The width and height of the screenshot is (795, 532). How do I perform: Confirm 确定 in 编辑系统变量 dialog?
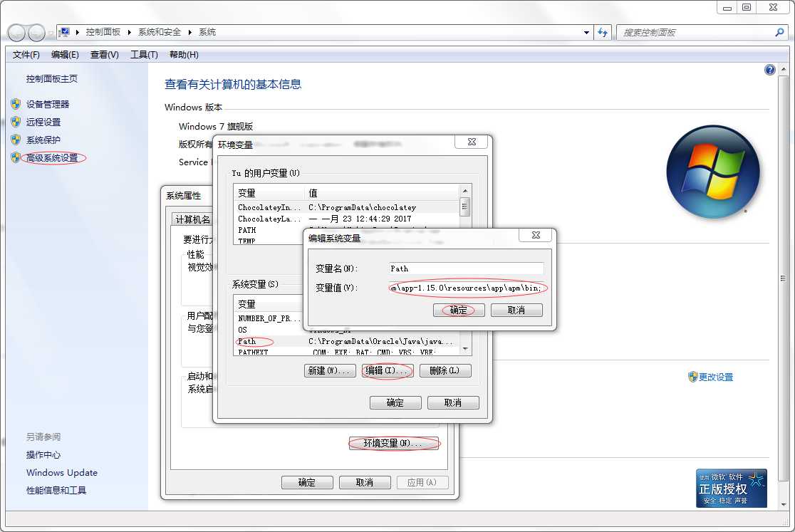459,310
